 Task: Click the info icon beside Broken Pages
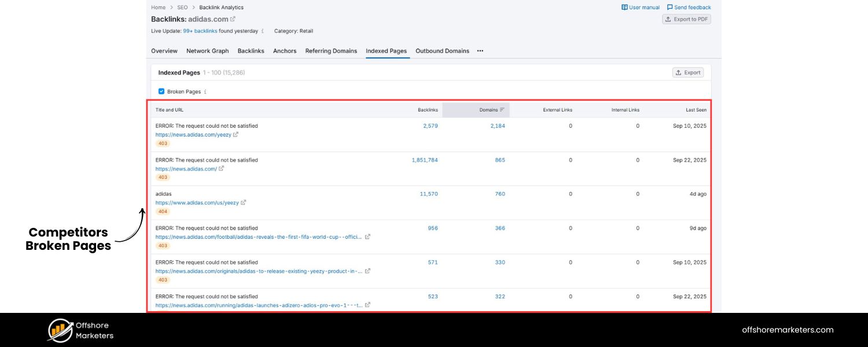206,91
